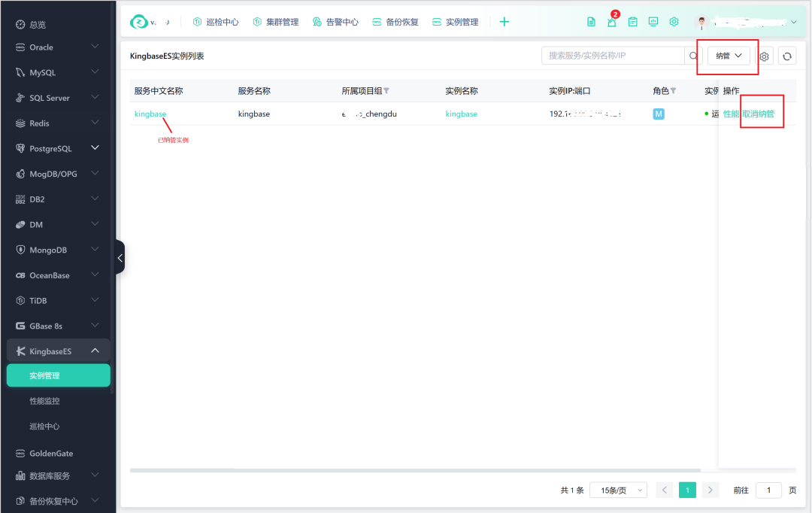This screenshot has width=812, height=513.
Task: Click the PostgreSQL elephant icon
Action: click(20, 149)
